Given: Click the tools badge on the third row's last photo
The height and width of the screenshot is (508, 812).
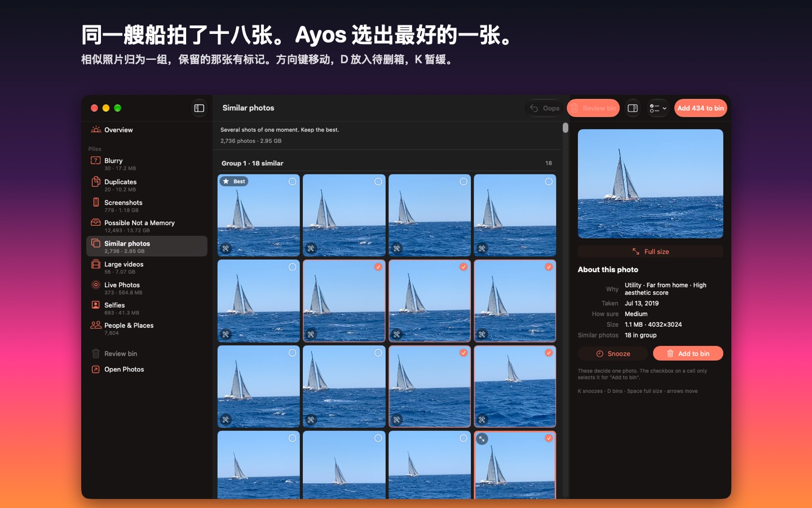Looking at the screenshot, I should 482,419.
